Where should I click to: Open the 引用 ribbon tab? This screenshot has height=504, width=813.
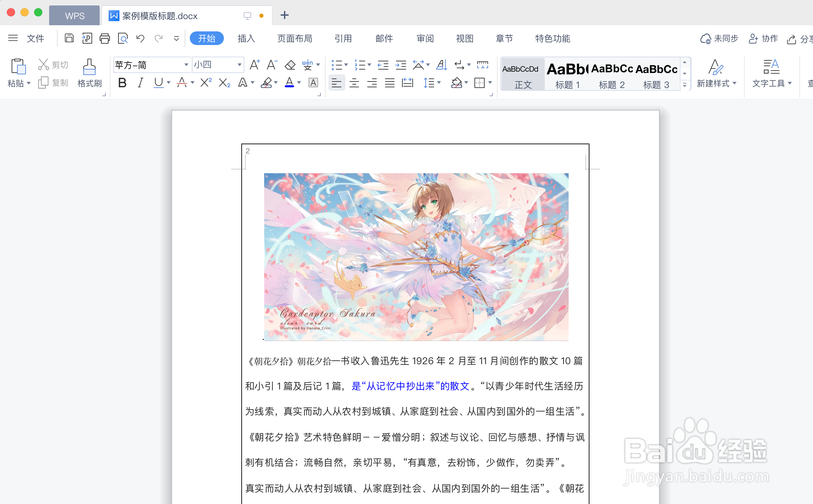coord(343,39)
